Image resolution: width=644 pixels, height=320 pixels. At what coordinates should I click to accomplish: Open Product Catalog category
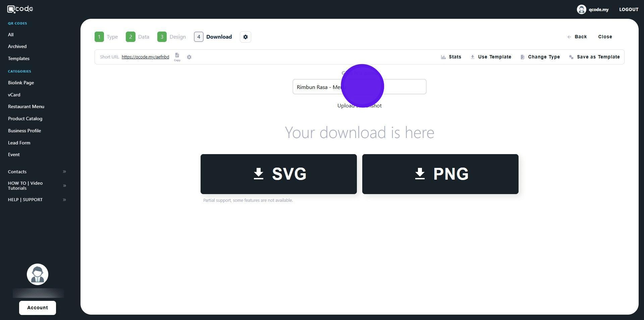point(25,119)
